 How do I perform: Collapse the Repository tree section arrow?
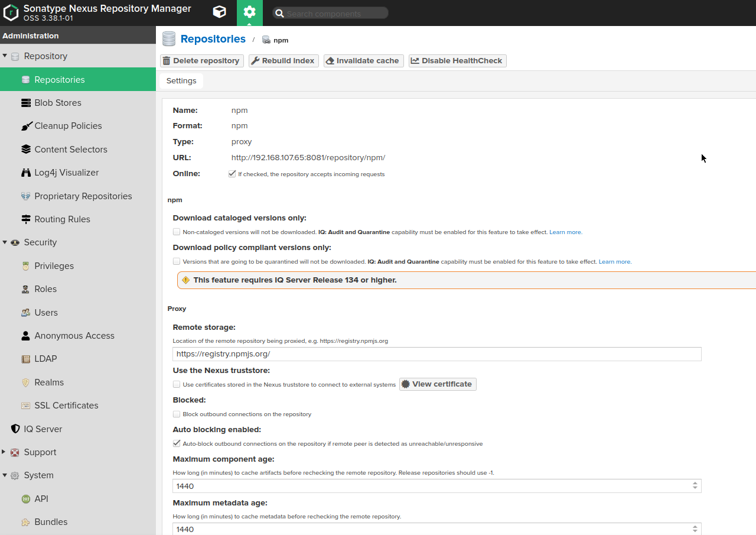pos(5,56)
